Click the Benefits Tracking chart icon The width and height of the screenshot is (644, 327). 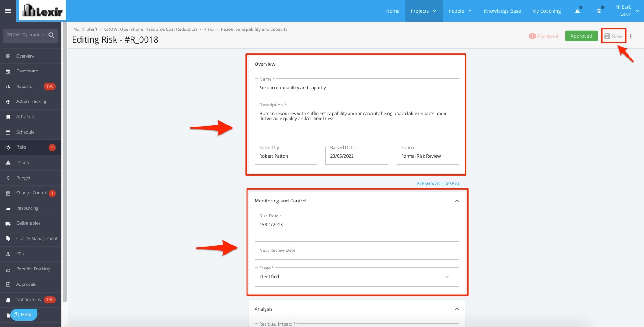tap(8, 269)
